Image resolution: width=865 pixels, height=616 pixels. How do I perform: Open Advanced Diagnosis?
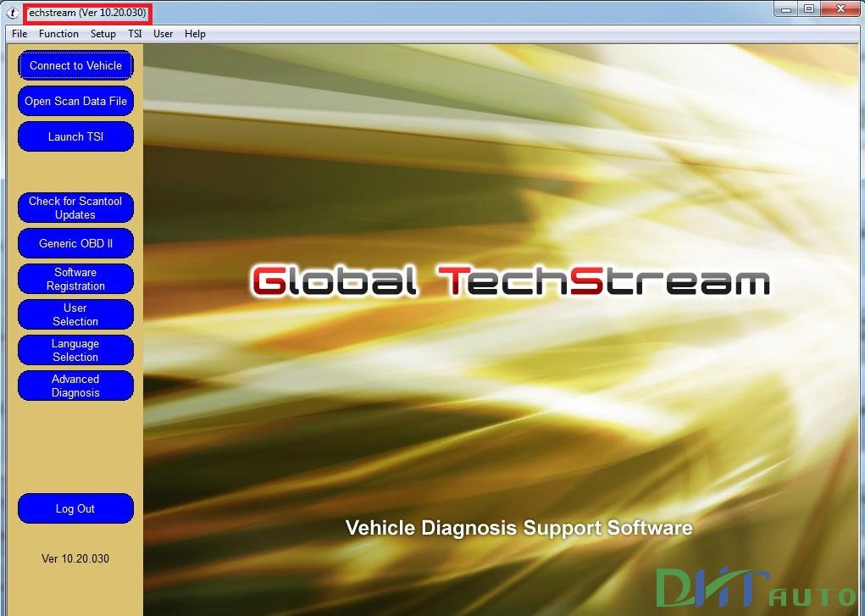point(75,386)
